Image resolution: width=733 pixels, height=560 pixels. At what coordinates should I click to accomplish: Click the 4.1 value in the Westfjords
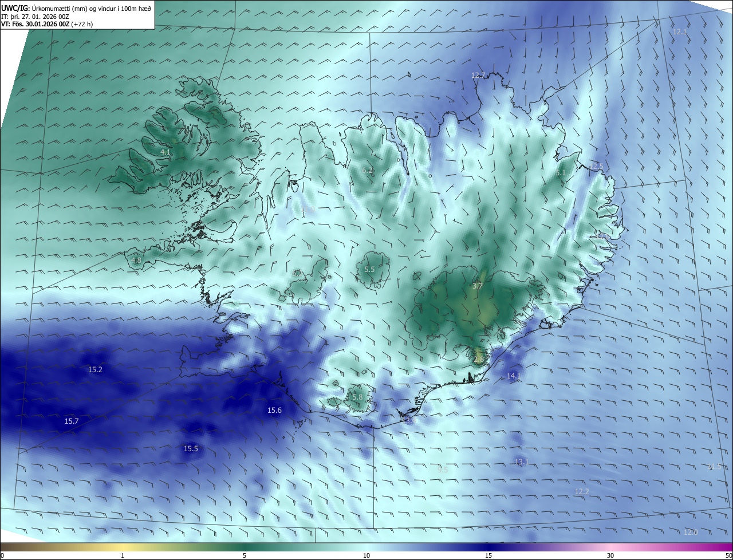point(165,152)
